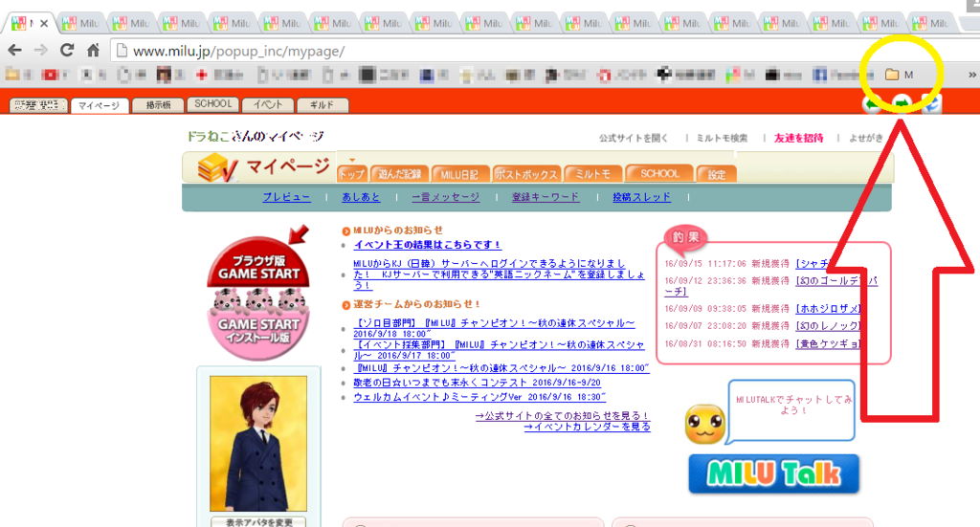Click the 友達を招待 link
This screenshot has height=527, width=980.
(x=798, y=138)
